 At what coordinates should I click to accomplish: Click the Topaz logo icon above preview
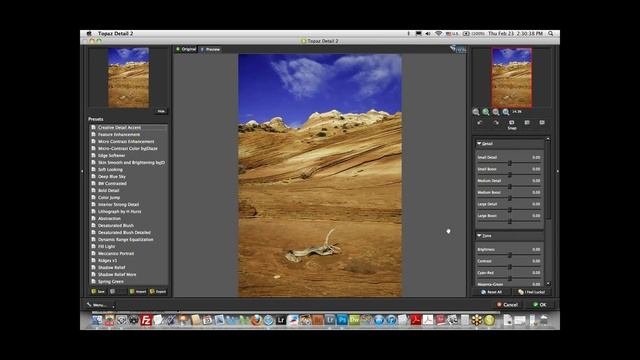point(458,49)
